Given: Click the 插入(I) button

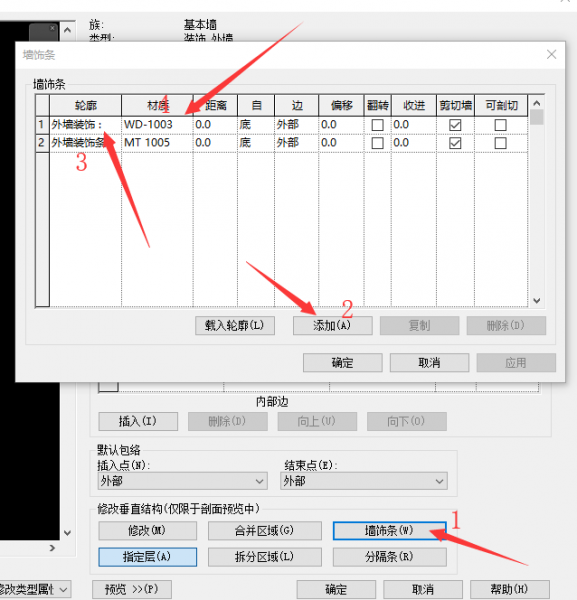Looking at the screenshot, I should (x=138, y=421).
